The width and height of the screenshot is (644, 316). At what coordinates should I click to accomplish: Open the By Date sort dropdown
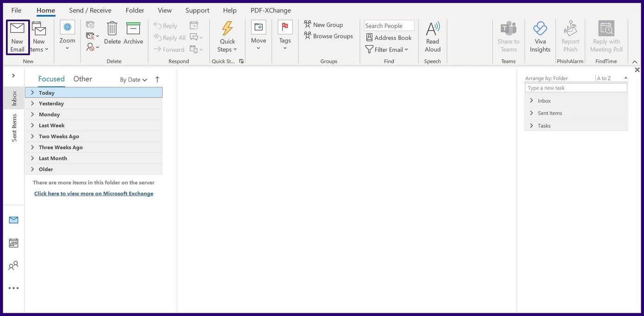[134, 79]
